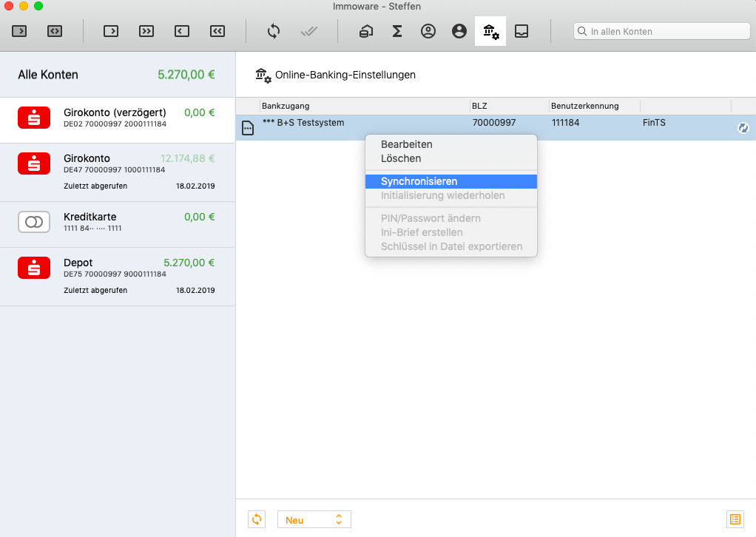Choose Synchronisieren in context menu

point(450,181)
